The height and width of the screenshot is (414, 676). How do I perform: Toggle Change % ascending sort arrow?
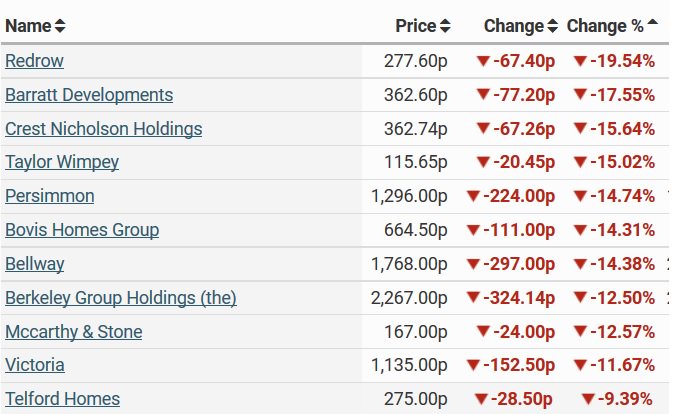click(x=653, y=22)
